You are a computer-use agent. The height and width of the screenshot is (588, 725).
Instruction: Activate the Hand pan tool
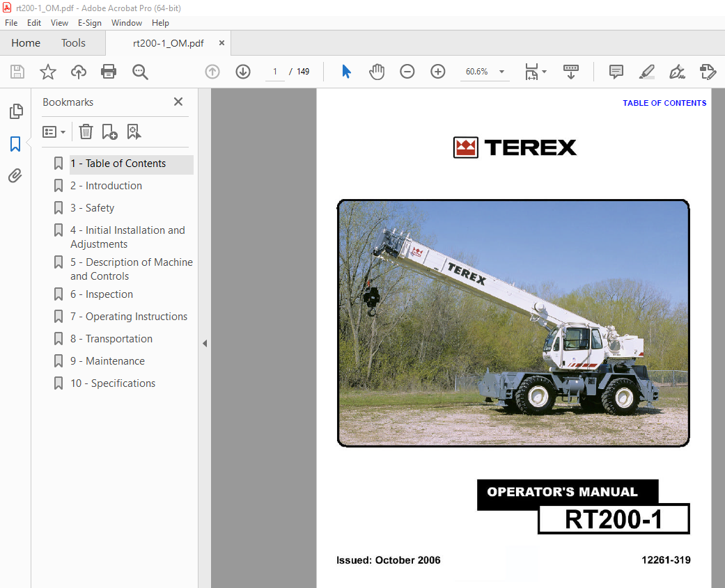pos(377,72)
